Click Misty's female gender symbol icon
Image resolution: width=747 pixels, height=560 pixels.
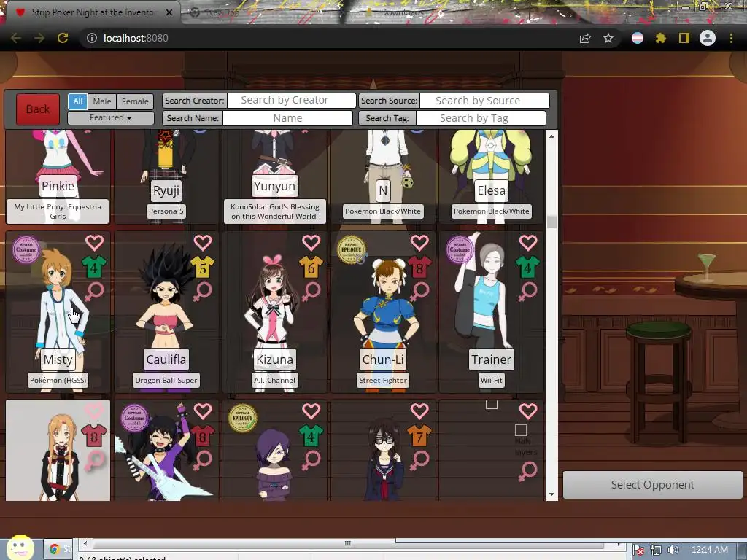coord(94,292)
